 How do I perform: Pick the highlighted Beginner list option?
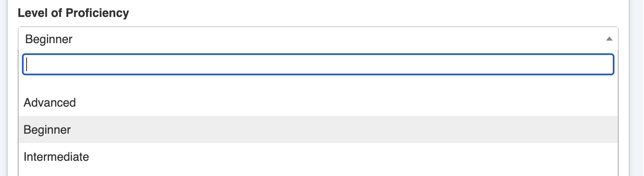coord(47,130)
